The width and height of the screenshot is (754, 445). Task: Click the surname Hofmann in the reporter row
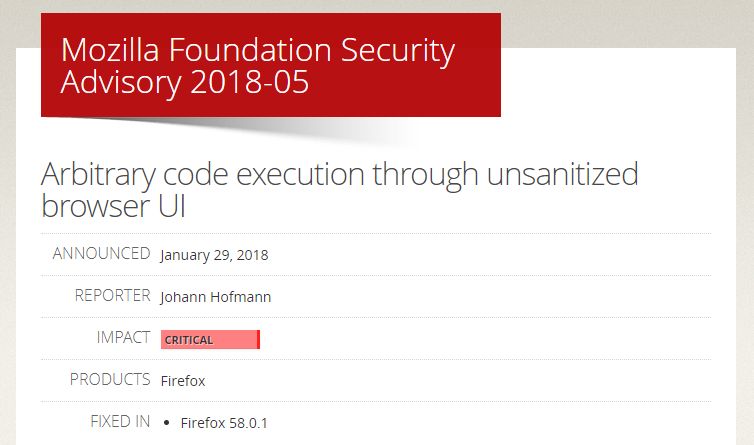(x=241, y=297)
